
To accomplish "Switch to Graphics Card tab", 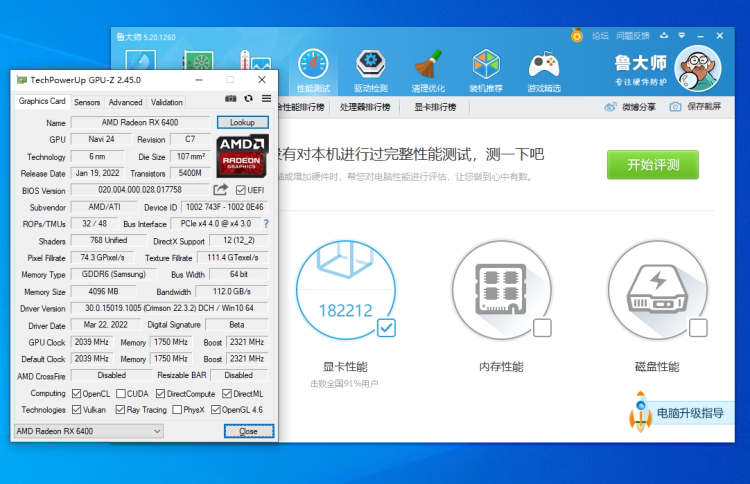I will pyautogui.click(x=42, y=101).
